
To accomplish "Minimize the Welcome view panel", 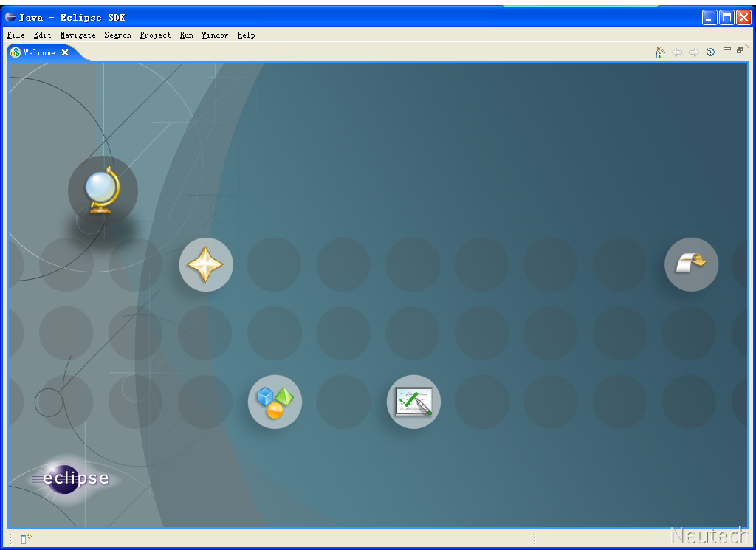I will pos(727,49).
